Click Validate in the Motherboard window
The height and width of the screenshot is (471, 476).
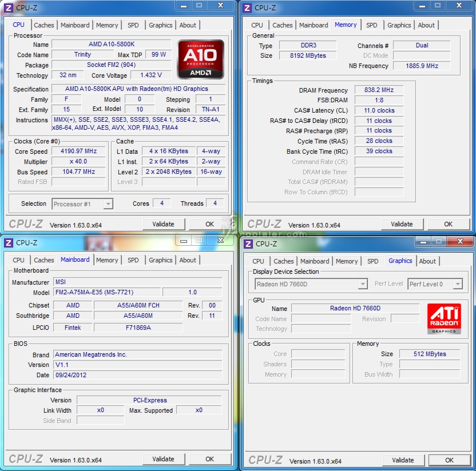(x=163, y=459)
